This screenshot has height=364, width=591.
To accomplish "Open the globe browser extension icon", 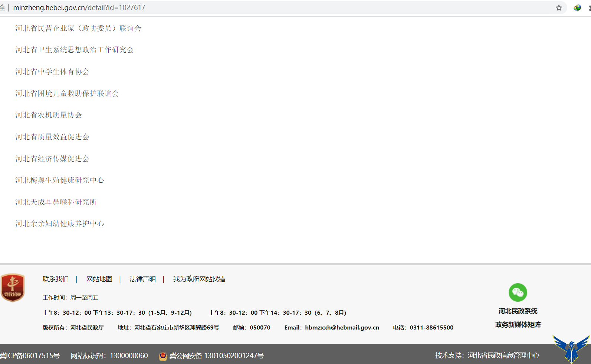I will (x=577, y=8).
